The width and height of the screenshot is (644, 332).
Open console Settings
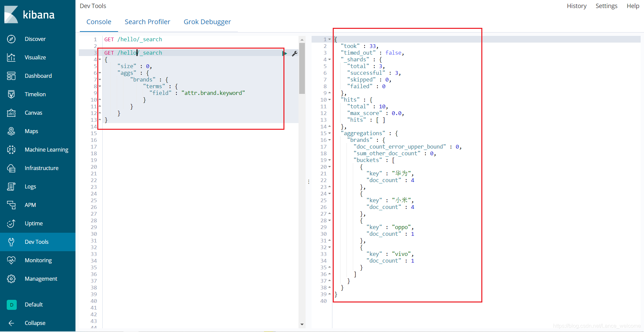pos(606,6)
